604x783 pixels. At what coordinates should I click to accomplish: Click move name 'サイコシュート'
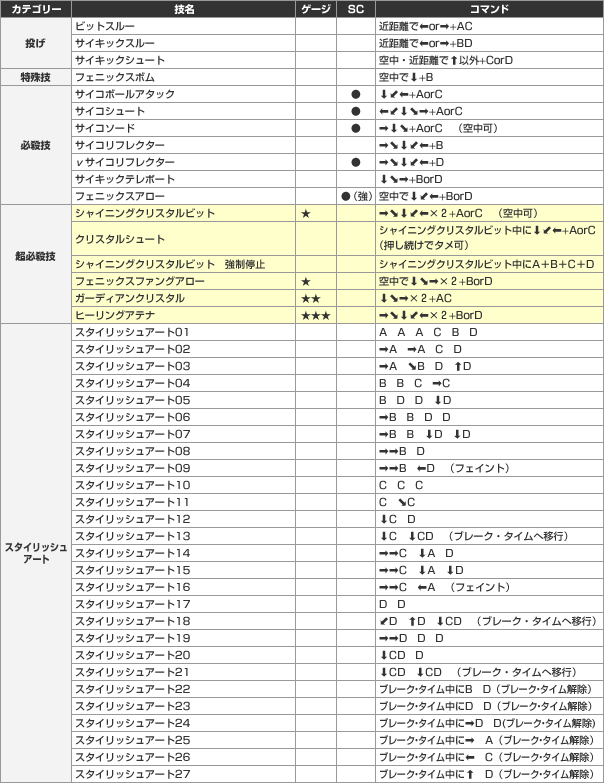[110, 111]
